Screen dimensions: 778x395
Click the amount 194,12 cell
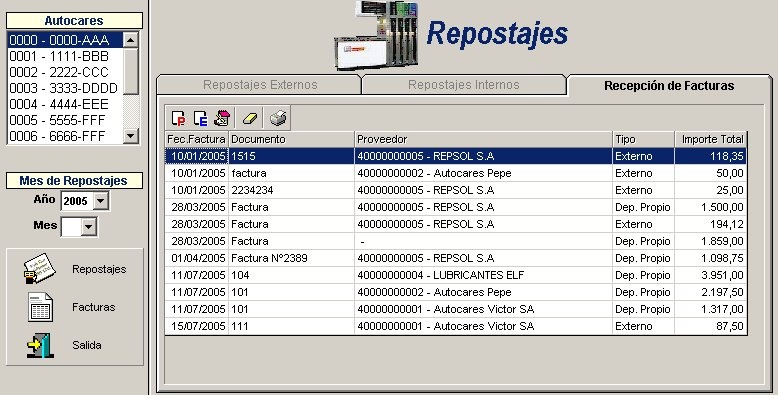click(711, 224)
